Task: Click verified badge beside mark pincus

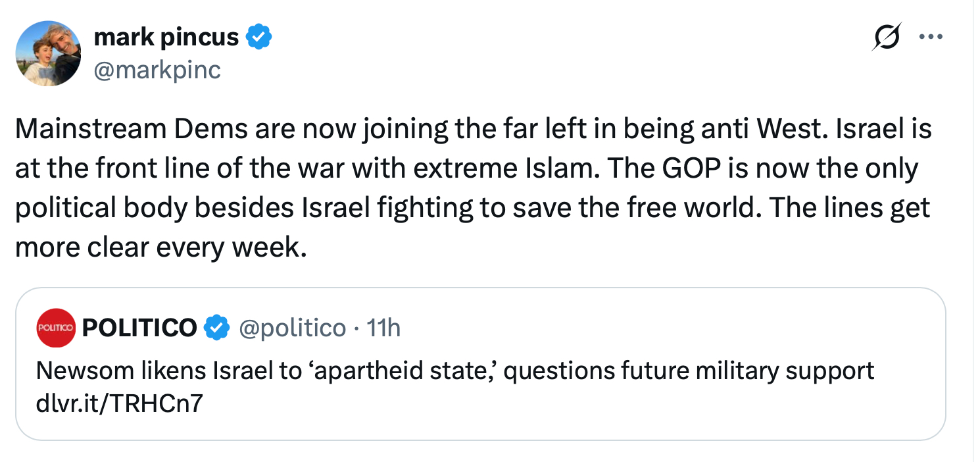Action: [x=259, y=38]
